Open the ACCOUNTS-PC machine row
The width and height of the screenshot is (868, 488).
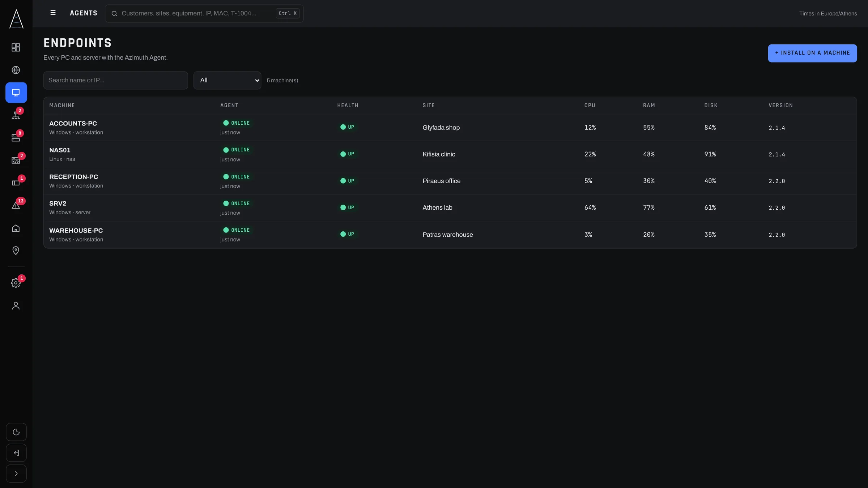(x=450, y=128)
